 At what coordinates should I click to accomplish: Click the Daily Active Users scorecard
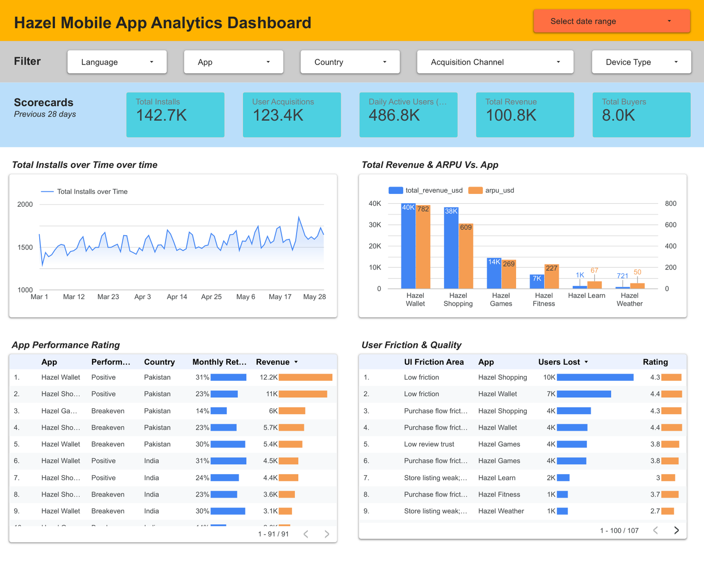pos(408,115)
